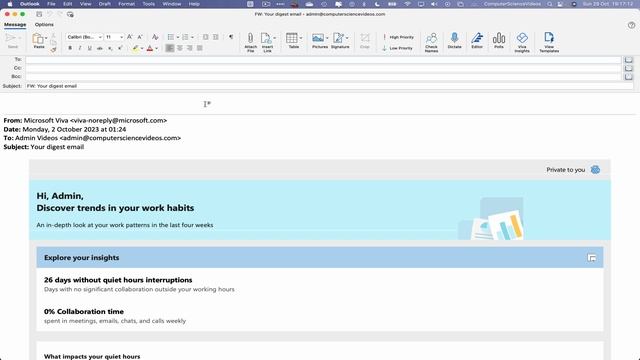Align text left
Viewport: 640px width, 360px height.
point(169,48)
